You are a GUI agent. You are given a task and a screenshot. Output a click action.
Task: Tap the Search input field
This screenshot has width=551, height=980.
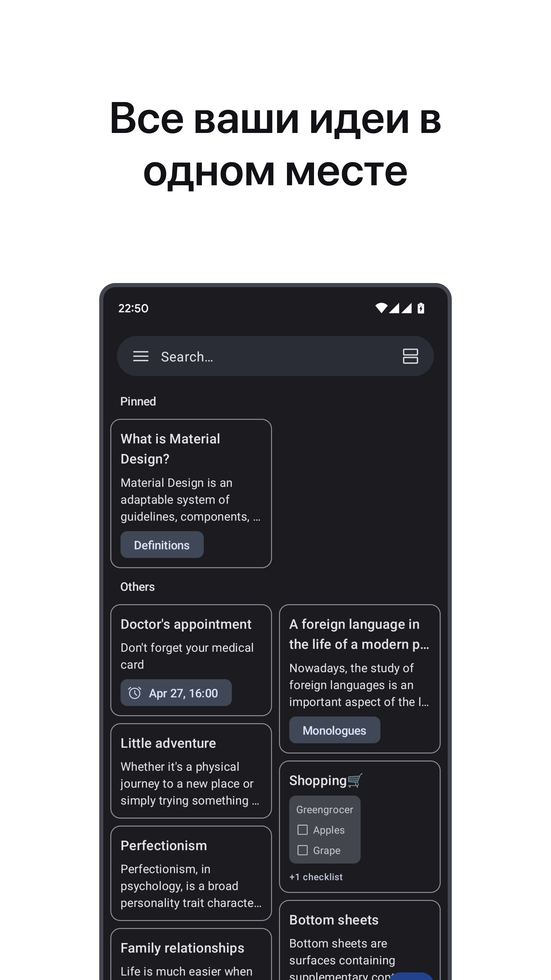[275, 357]
